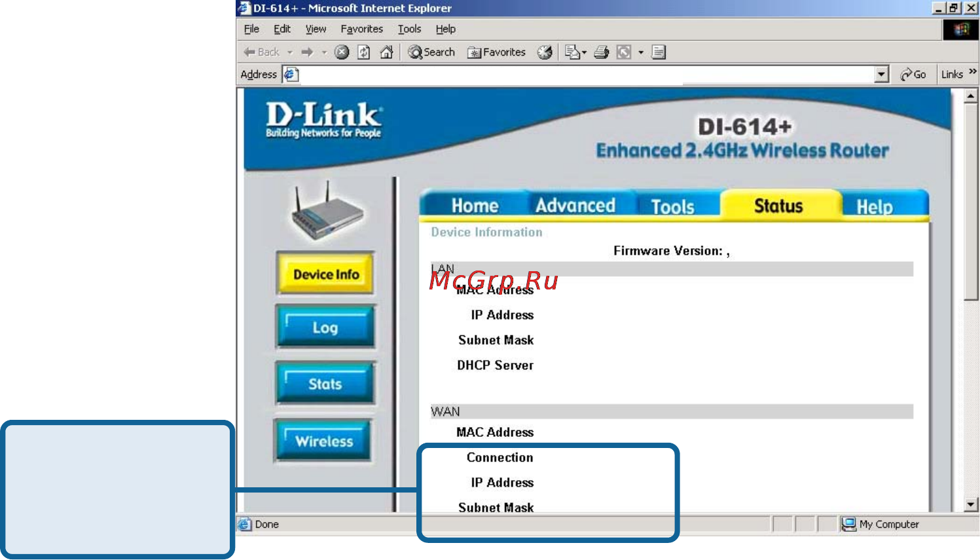This screenshot has width=980, height=560.
Task: Open the Favorites pane from the toolbar
Action: point(496,52)
